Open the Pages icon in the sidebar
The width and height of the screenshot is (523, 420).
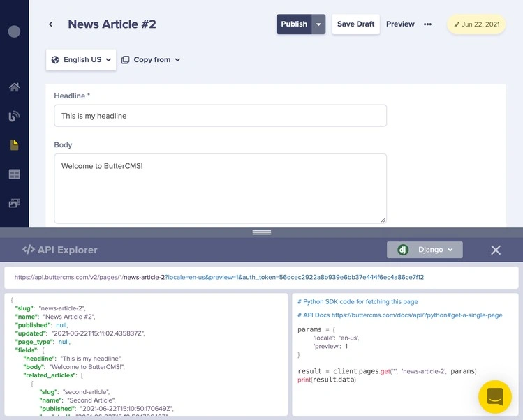15,145
